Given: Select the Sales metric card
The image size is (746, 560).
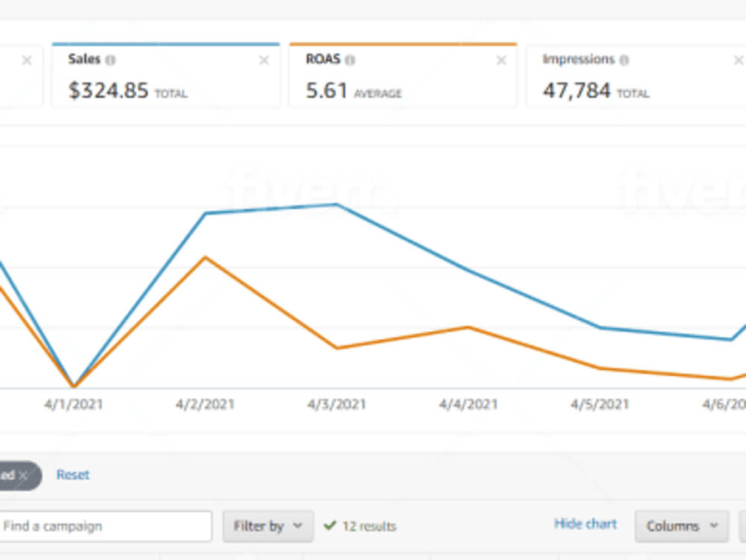Looking at the screenshot, I should click(x=166, y=75).
